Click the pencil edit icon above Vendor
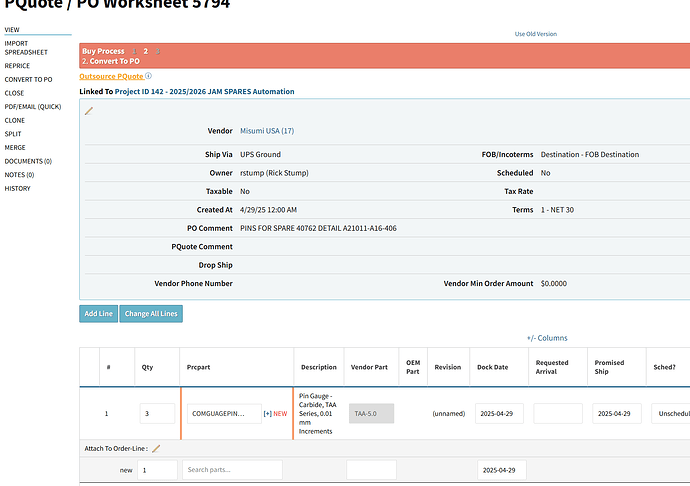 point(89,111)
